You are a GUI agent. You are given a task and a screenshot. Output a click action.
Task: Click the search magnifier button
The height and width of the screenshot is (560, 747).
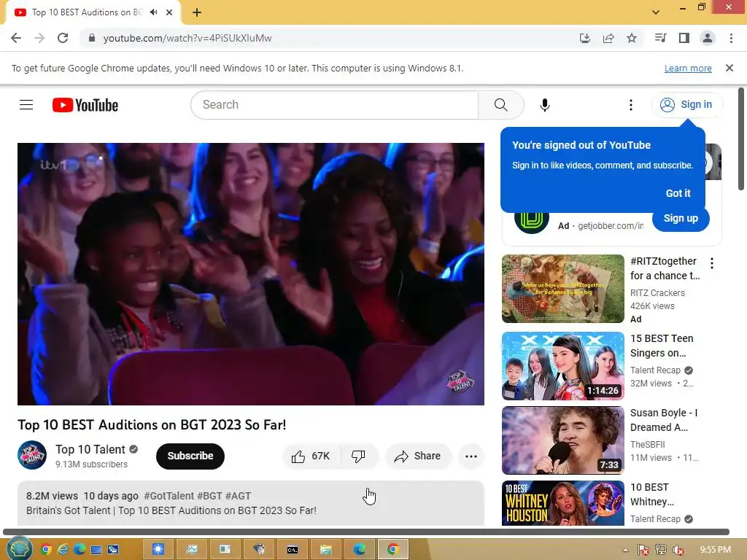click(x=500, y=105)
